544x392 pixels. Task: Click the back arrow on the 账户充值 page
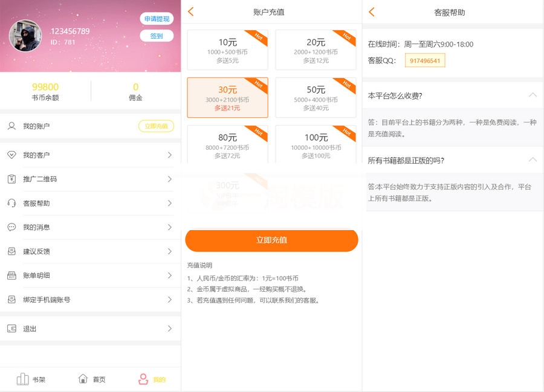point(190,11)
